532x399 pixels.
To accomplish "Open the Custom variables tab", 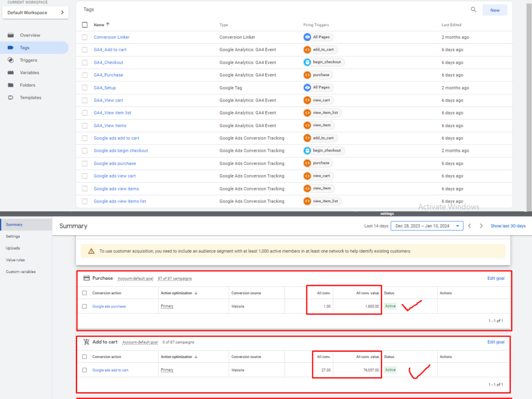I will point(21,272).
